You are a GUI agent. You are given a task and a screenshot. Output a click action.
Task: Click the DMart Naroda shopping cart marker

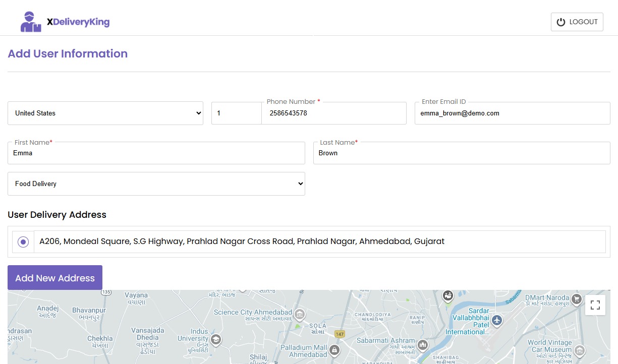577,299
